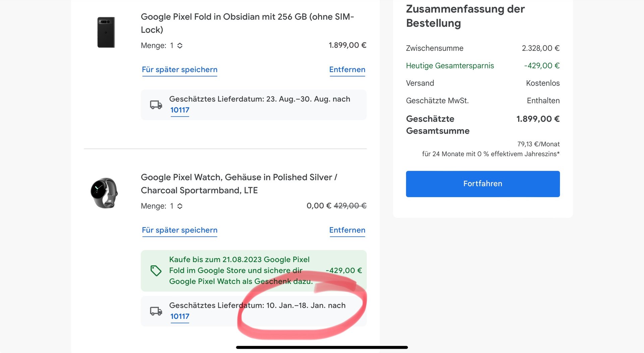This screenshot has width=644, height=353.
Task: Save the Pixel Fold for later
Action: coord(179,70)
